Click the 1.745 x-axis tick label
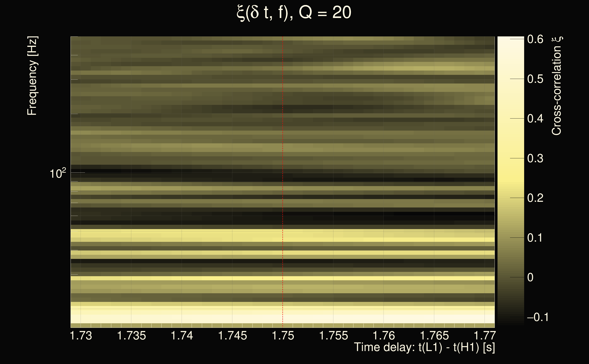 pyautogui.click(x=232, y=336)
